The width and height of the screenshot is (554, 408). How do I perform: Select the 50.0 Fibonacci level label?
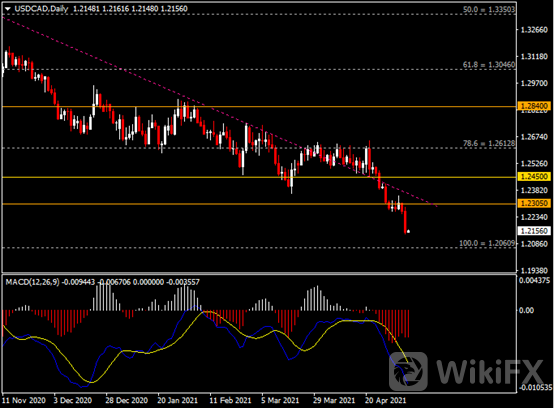[x=489, y=9]
